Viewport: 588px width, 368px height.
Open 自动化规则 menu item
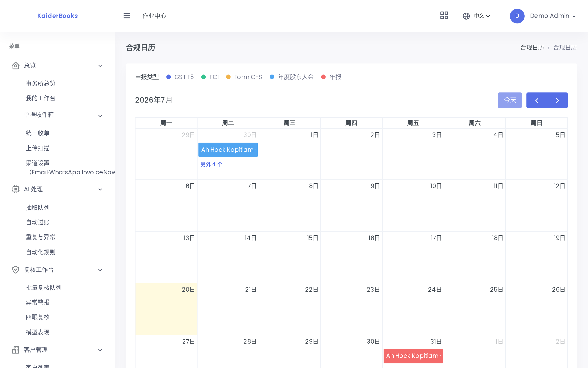tap(41, 252)
